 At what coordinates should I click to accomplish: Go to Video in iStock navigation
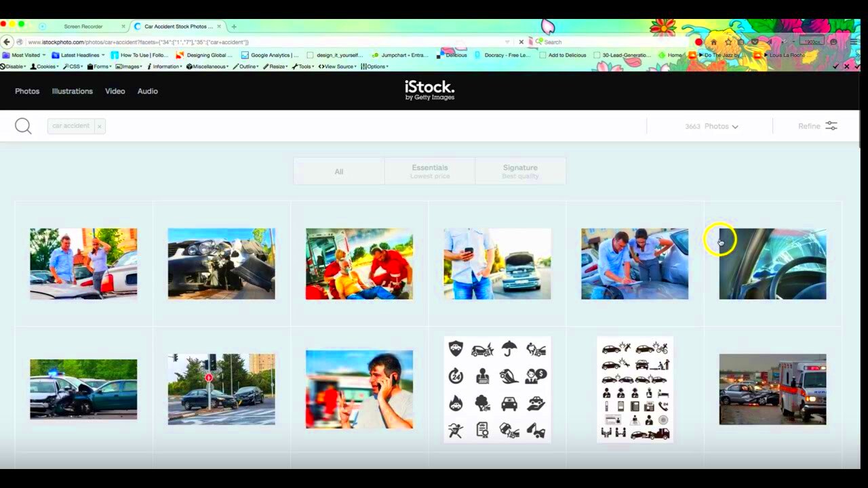click(115, 91)
